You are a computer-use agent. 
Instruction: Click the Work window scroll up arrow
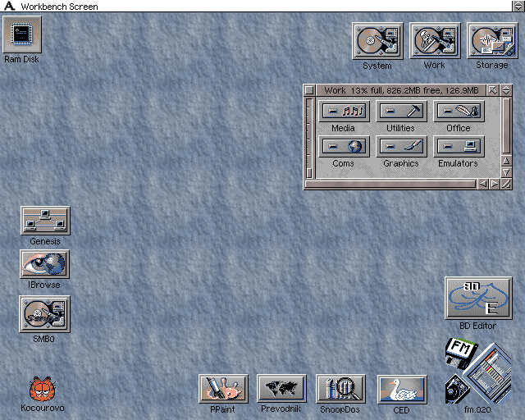pos(506,161)
